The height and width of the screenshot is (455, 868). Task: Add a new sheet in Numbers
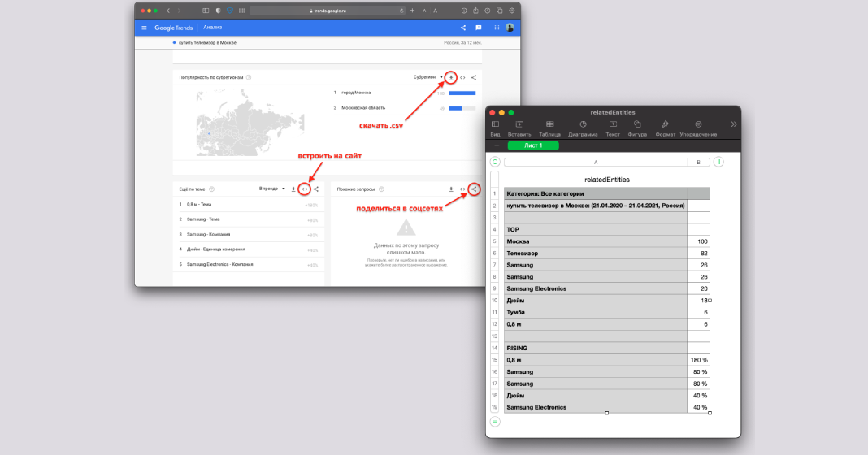pyautogui.click(x=497, y=145)
